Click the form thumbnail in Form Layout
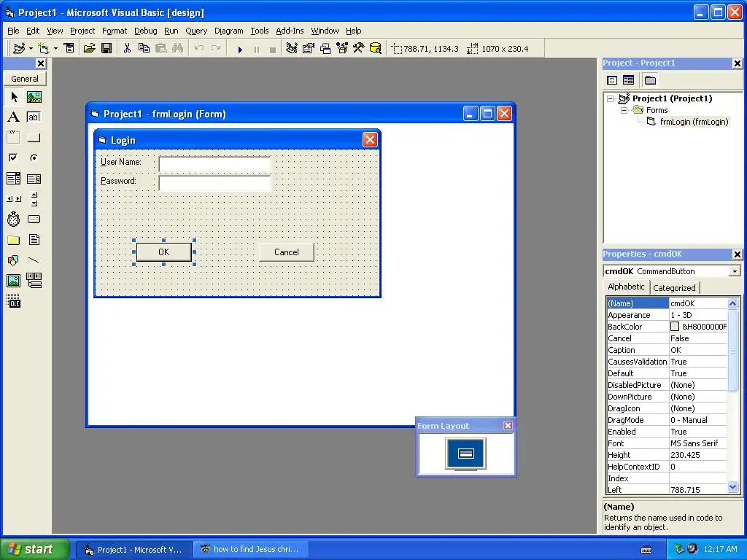The image size is (747, 560). 465,453
